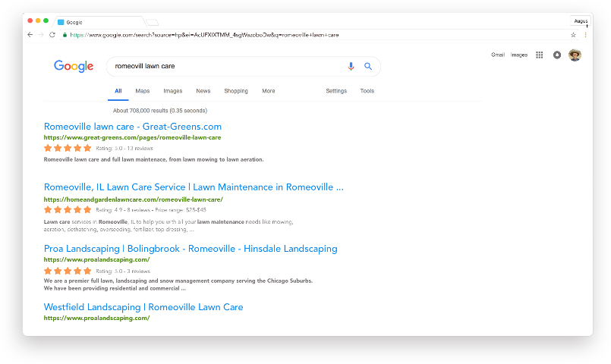Click 'Rating: 5.0 - 3 reviews' text

[x=123, y=271]
